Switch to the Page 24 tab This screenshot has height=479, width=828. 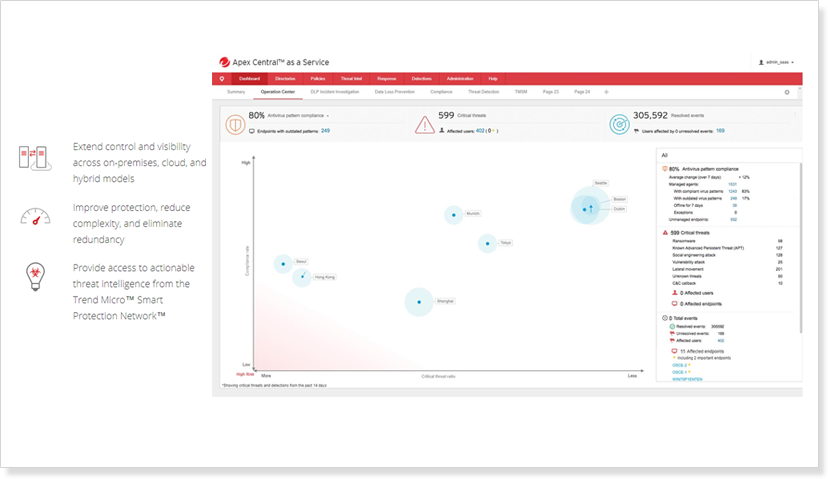582,92
